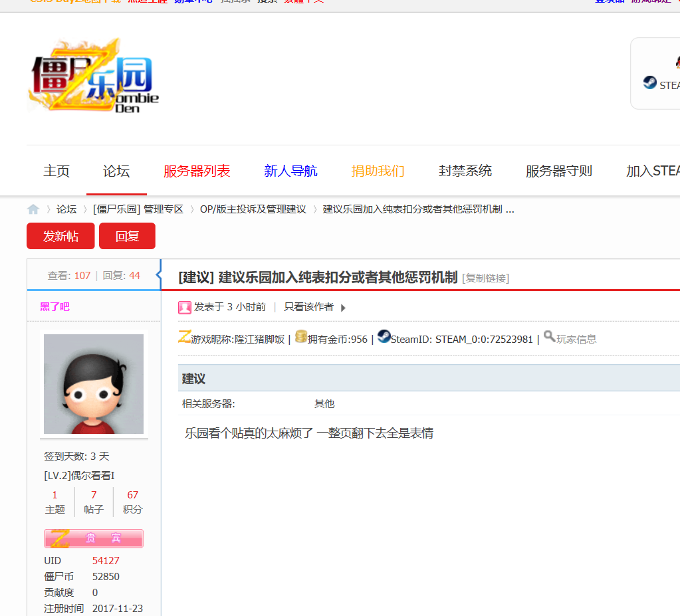This screenshot has width=680, height=616.
Task: Collapse sidebar using blue arrow near 回复 count
Action: [x=158, y=275]
